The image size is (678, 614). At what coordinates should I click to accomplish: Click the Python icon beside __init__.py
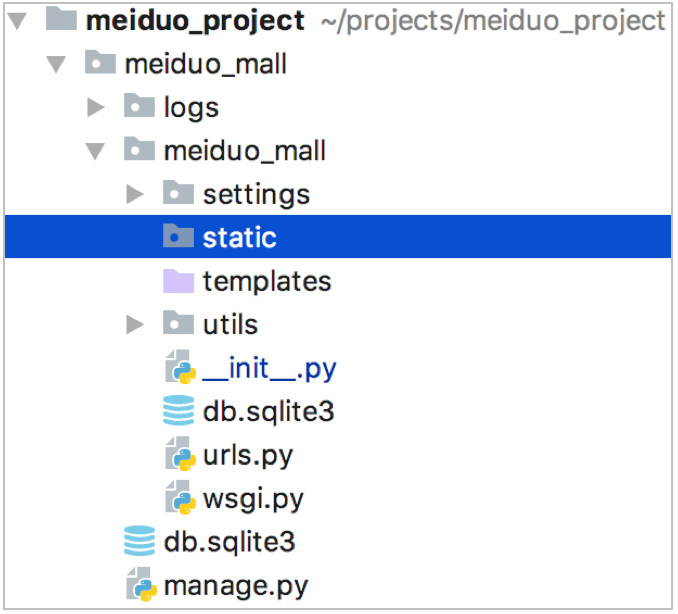pos(179,368)
